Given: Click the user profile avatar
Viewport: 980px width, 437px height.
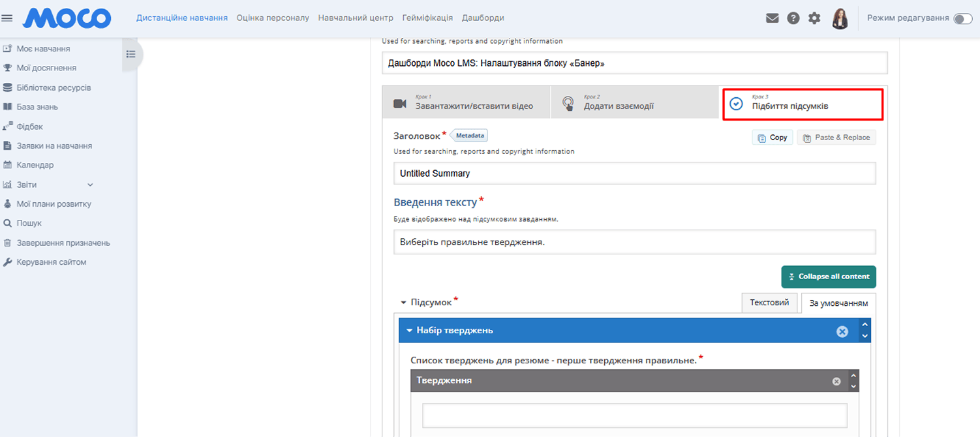Looking at the screenshot, I should (840, 18).
